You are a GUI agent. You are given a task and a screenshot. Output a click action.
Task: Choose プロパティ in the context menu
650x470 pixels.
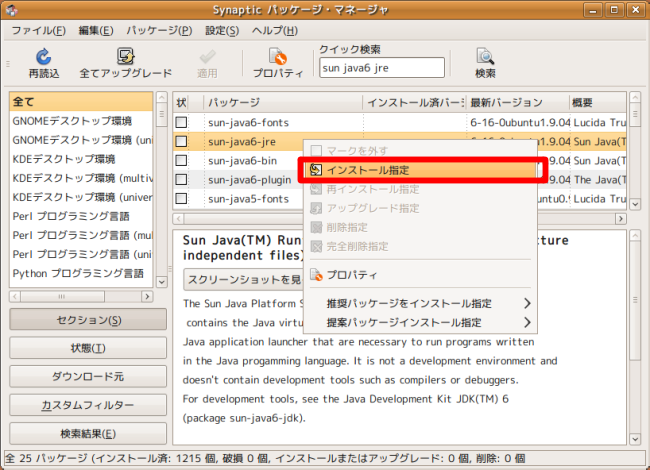351,275
